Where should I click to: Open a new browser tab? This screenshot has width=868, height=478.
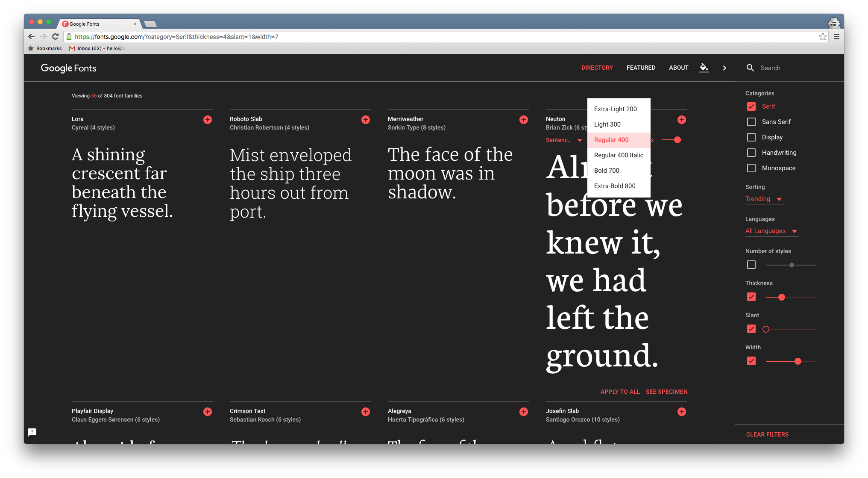[x=150, y=24]
